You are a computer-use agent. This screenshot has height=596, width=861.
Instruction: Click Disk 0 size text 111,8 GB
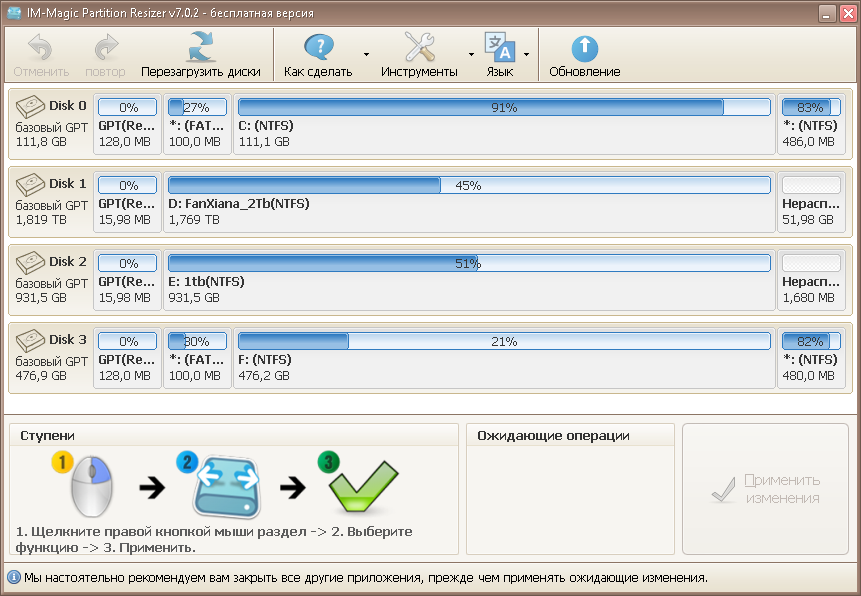(41, 142)
